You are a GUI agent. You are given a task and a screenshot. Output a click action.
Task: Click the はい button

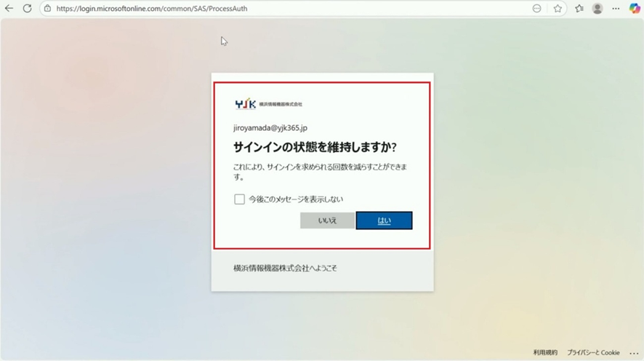pos(384,221)
